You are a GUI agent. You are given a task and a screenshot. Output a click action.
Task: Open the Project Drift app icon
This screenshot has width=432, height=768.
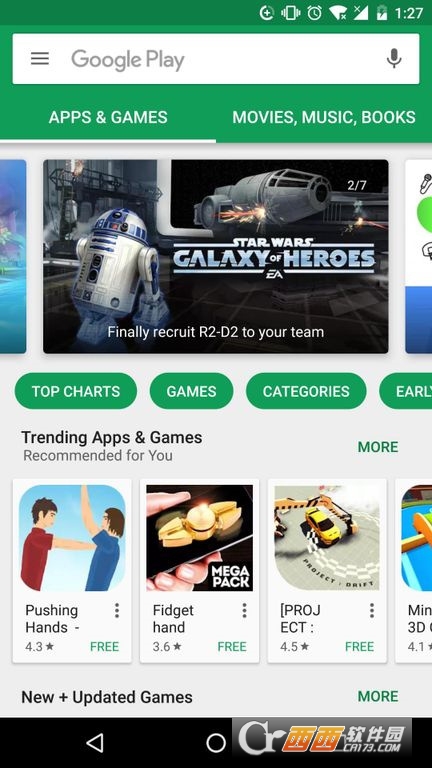[x=327, y=538]
